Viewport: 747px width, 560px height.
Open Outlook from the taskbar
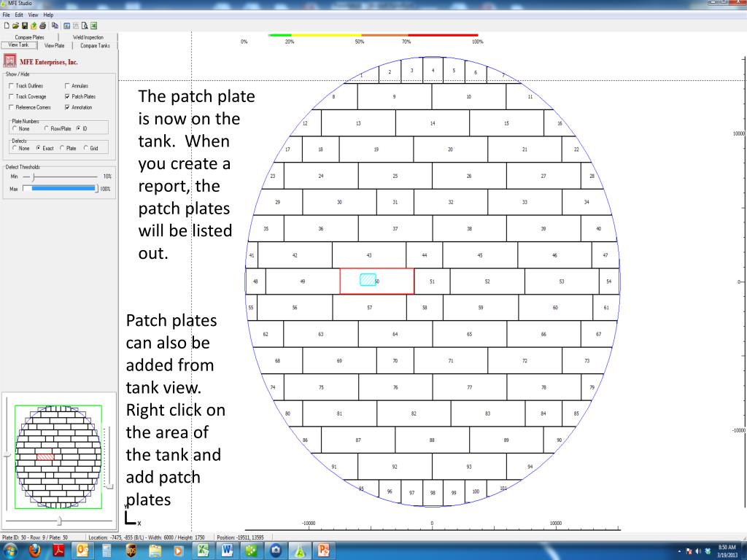coord(82,551)
